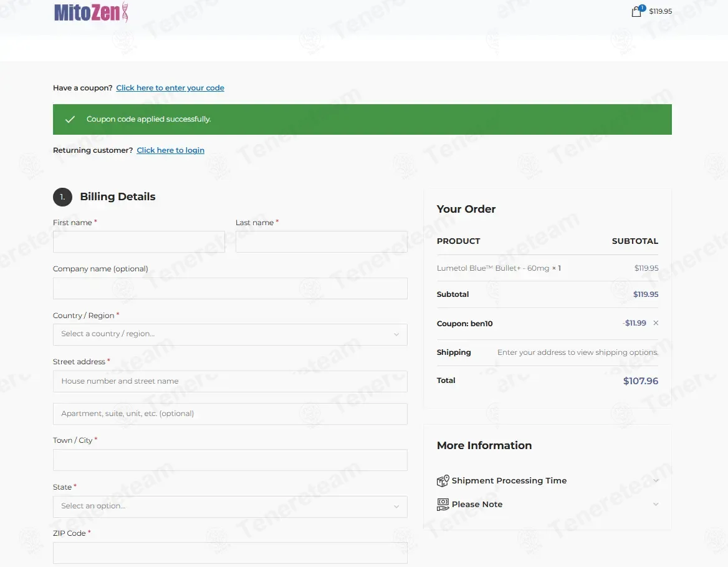Click the '-$11.99' discount value
Image resolution: width=728 pixels, height=567 pixels.
pyautogui.click(x=635, y=323)
